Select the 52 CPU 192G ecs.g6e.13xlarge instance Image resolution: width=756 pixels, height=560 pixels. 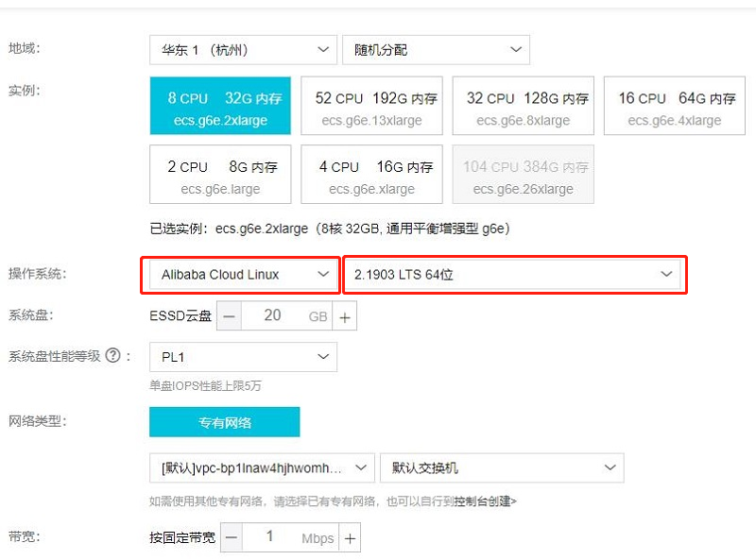click(371, 106)
